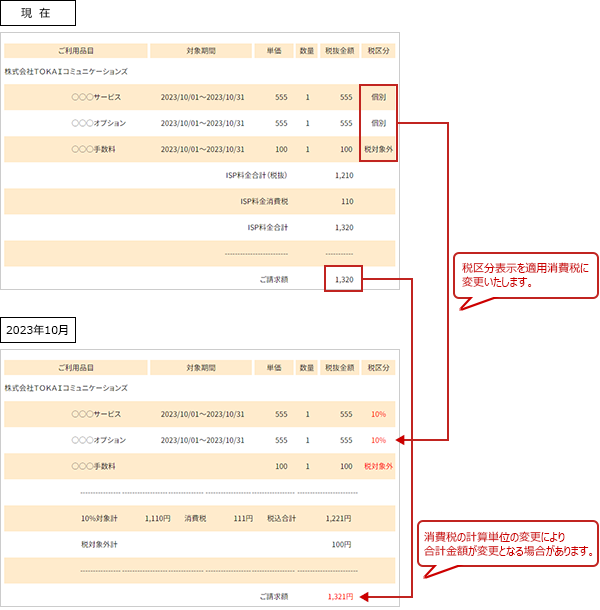Click the '1,210' amount
Screen dimensions: 600x610
[344, 175]
